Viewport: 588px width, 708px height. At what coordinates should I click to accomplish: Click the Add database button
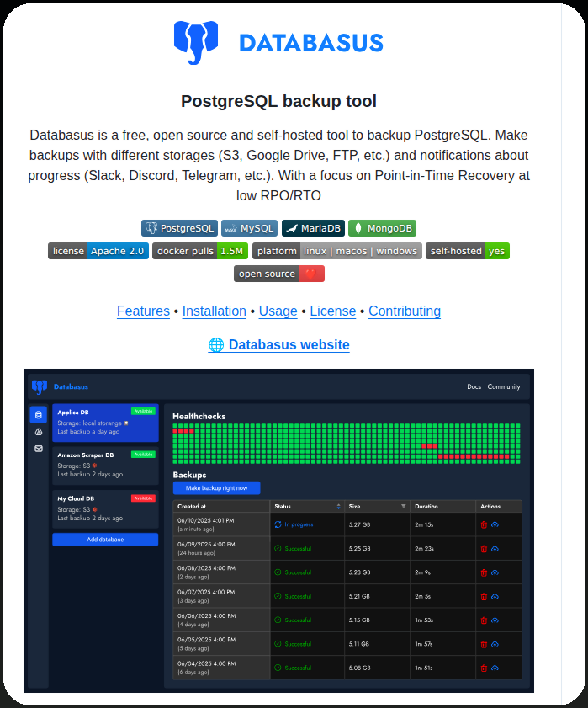(x=105, y=540)
